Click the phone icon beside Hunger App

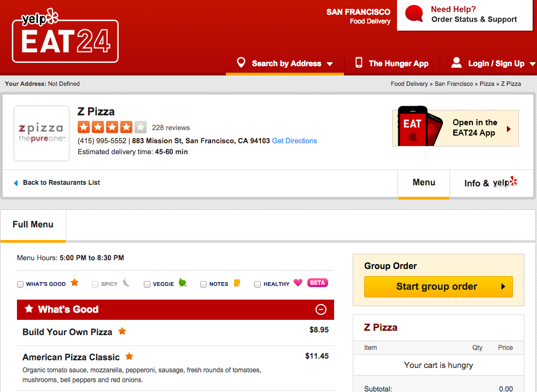359,63
